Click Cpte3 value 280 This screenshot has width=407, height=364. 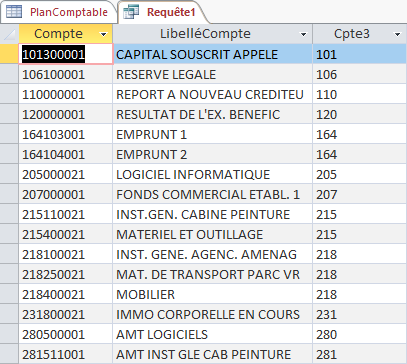click(360, 334)
